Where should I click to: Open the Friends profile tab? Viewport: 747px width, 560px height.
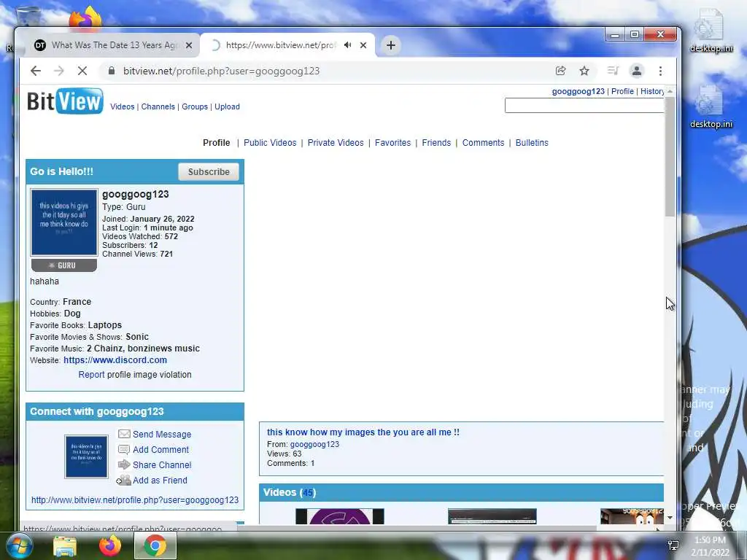pos(436,143)
